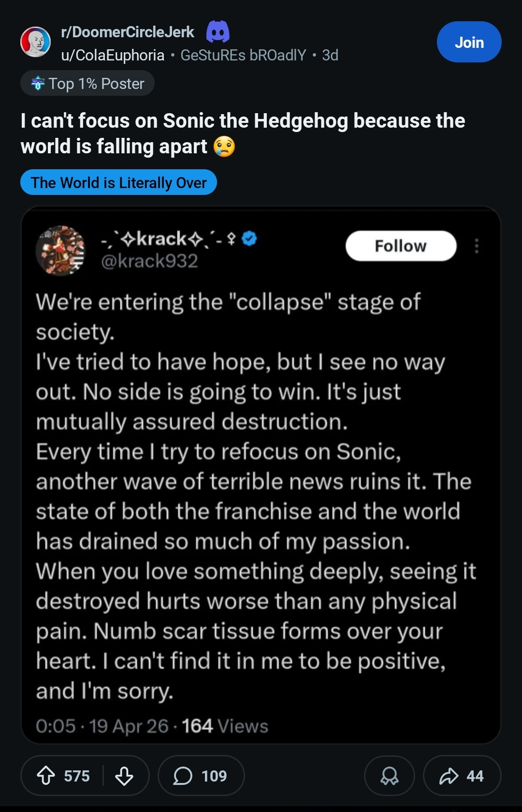Image resolution: width=522 pixels, height=812 pixels.
Task: Open the embedded tweet screenshot image
Action: tap(261, 484)
